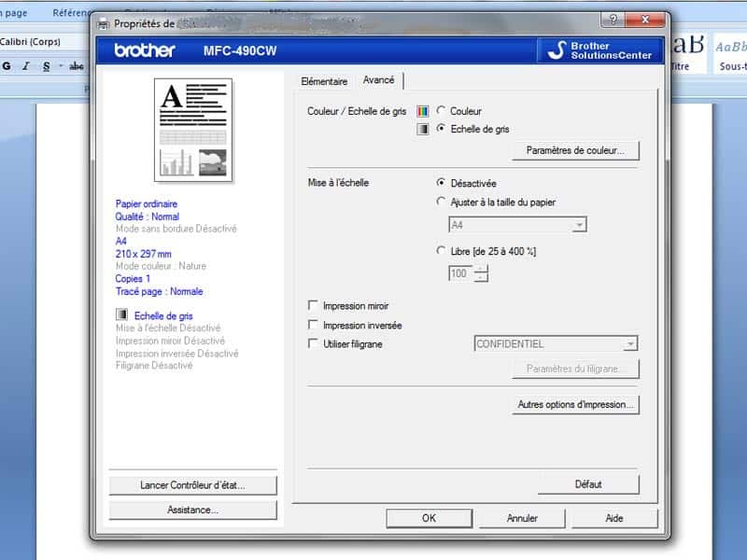
Task: Click the page preview thumbnail
Action: click(x=193, y=130)
